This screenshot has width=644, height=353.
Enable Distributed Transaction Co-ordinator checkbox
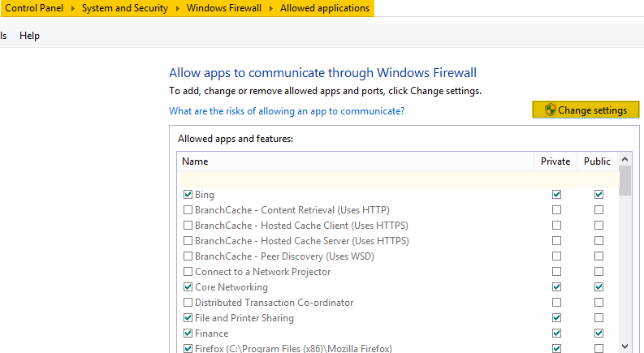coord(188,303)
